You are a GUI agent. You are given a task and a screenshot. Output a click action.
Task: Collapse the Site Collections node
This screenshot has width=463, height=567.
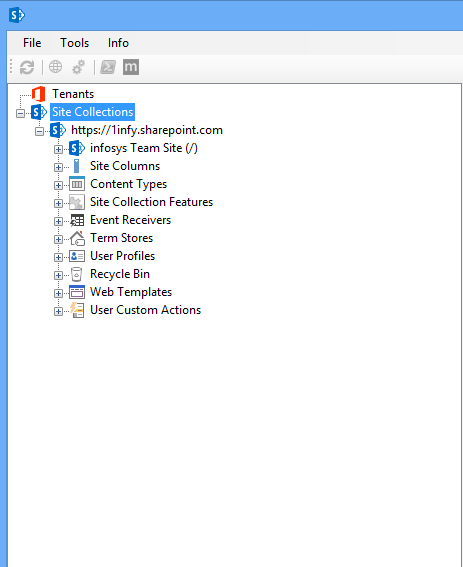point(21,113)
